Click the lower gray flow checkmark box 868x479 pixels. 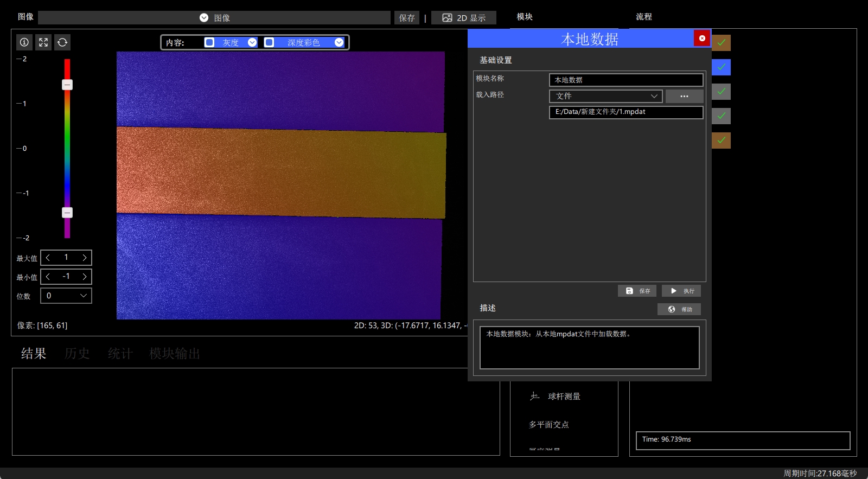coord(722,116)
